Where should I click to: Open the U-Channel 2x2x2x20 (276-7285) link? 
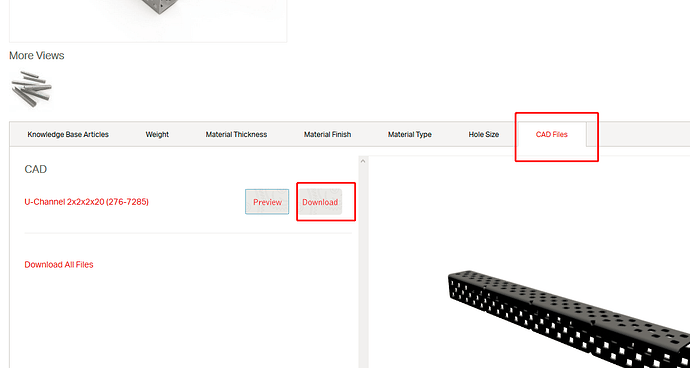coord(87,202)
